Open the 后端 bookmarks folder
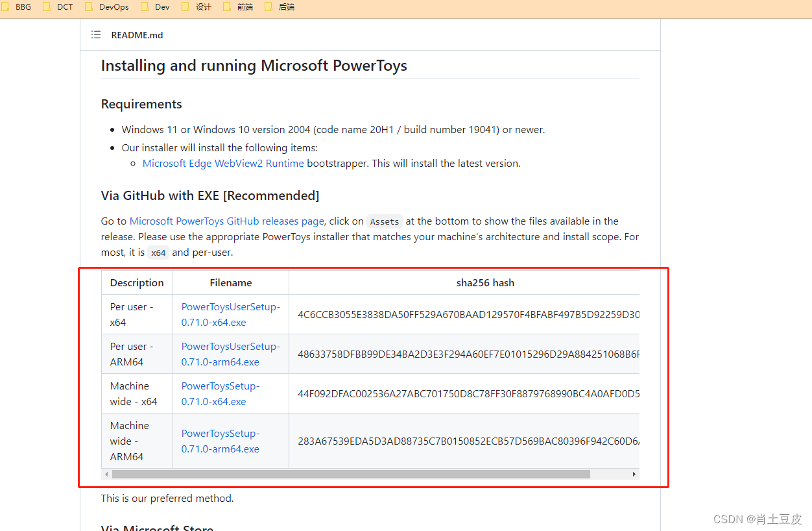Screen dimensions: 812x531 coord(280,7)
